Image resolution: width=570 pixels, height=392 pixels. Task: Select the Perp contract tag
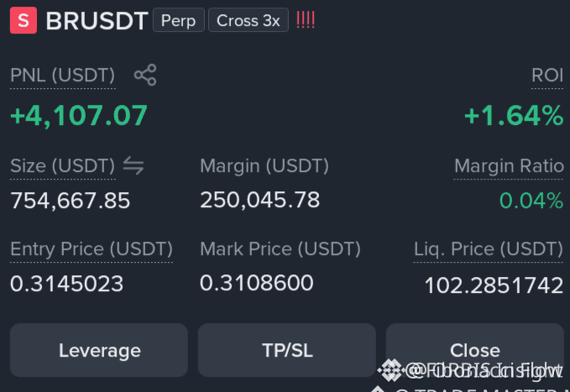coord(179,20)
